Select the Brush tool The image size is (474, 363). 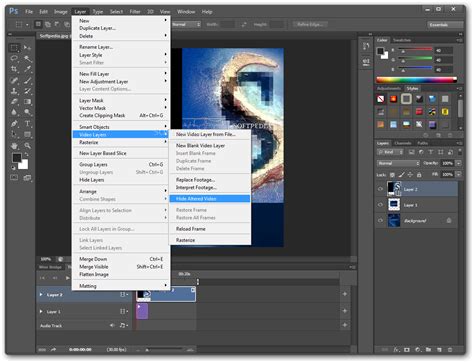point(27,80)
